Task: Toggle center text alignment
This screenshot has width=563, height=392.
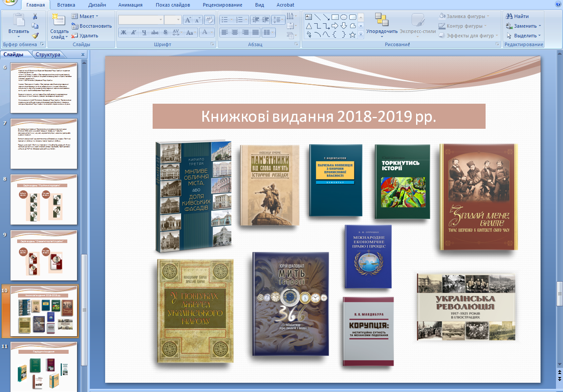Action: point(235,33)
